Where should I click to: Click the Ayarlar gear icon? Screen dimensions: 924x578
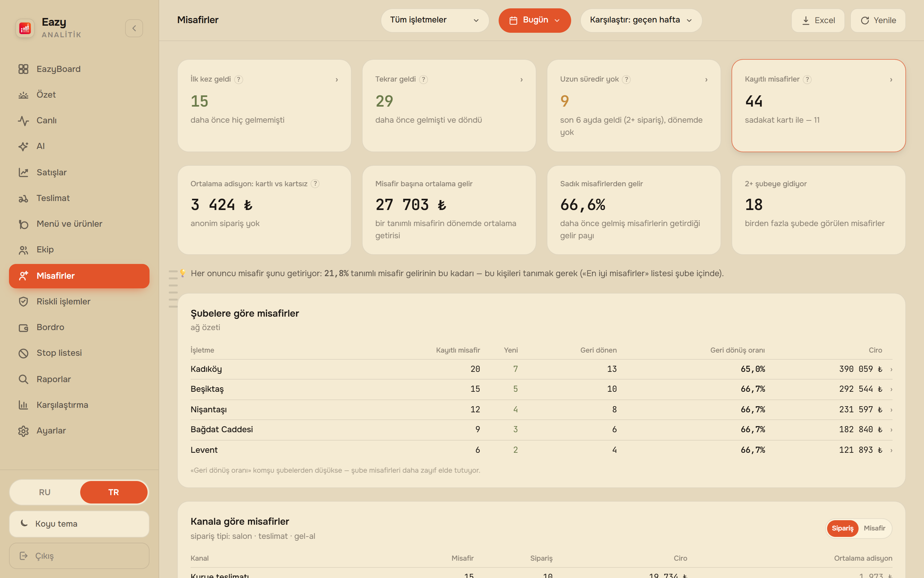[x=23, y=431]
